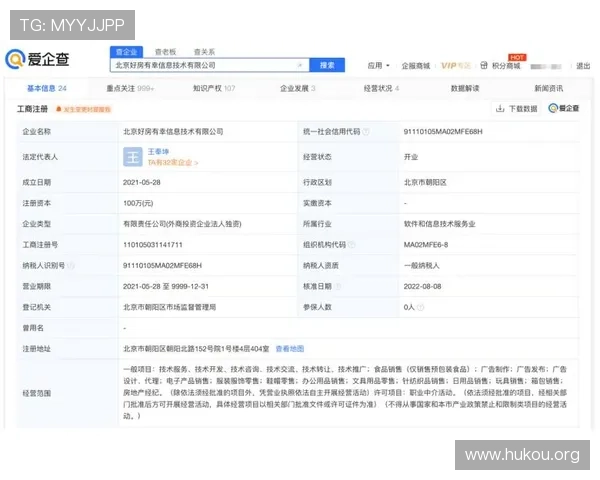Select 北京市朝阳区市场监督管理局 cell
The height and width of the screenshot is (480, 600).
pos(170,307)
